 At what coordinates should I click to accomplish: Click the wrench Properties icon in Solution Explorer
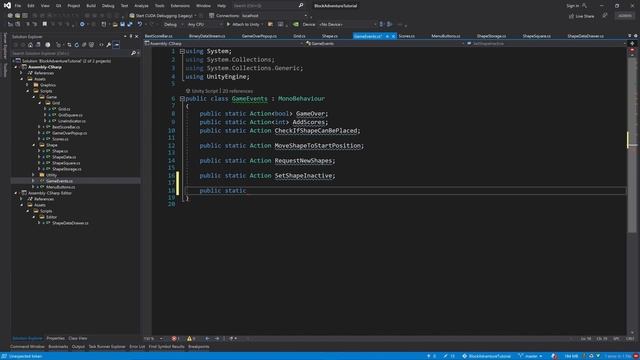click(109, 45)
